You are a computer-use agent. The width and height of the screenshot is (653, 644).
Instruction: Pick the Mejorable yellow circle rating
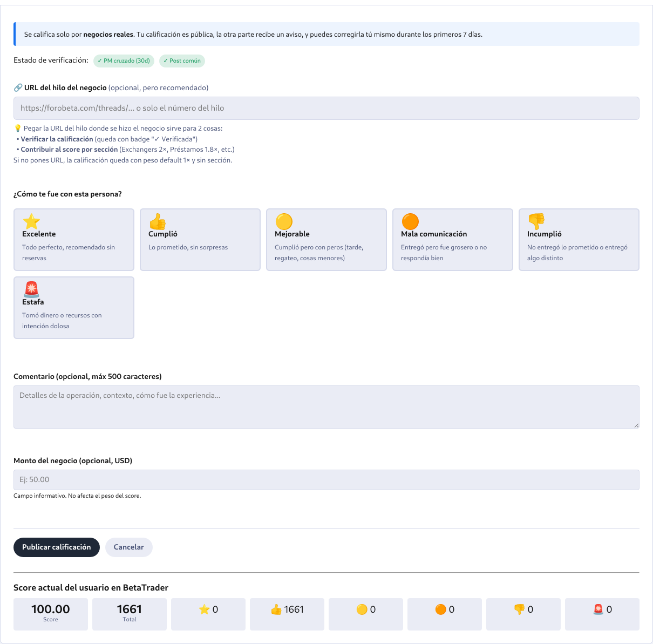(x=326, y=240)
